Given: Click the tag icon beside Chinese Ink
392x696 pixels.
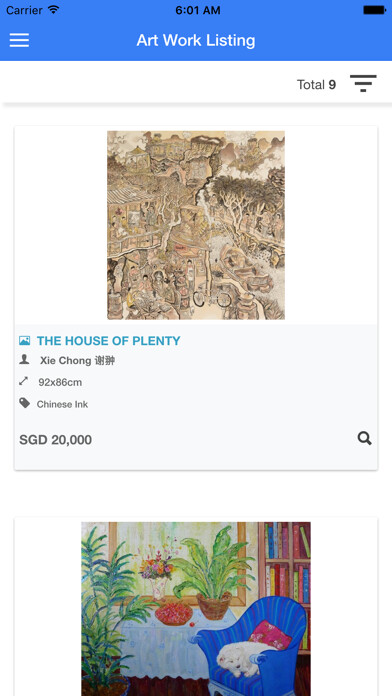Looking at the screenshot, I should (24, 403).
